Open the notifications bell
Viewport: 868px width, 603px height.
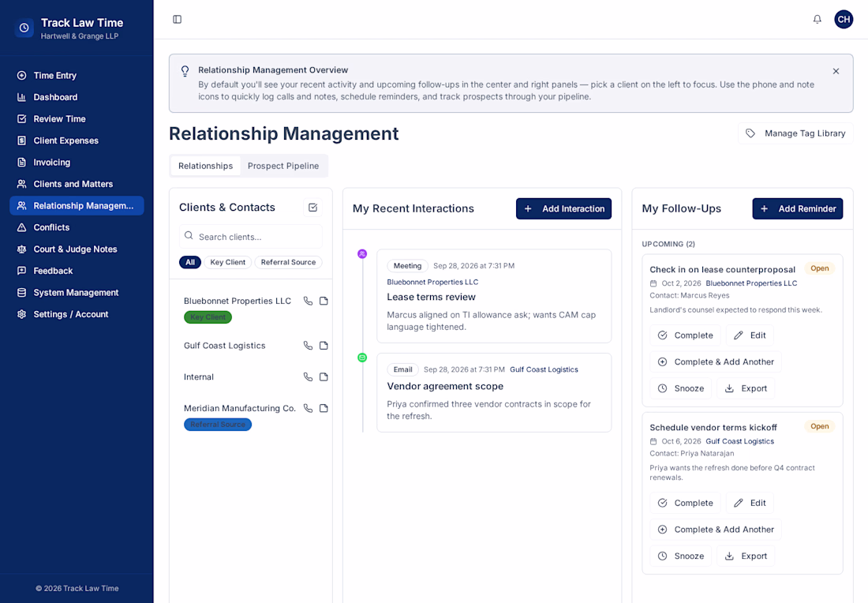817,20
